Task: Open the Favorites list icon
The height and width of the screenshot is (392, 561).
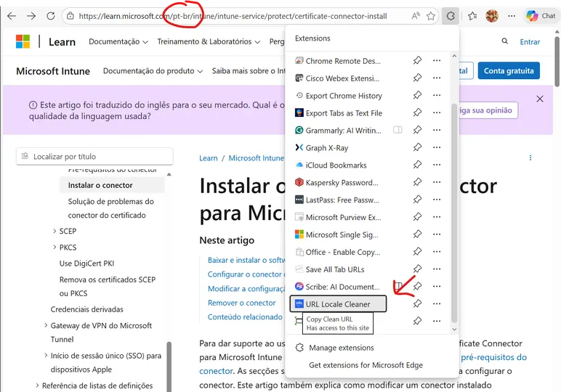Action: [x=472, y=16]
